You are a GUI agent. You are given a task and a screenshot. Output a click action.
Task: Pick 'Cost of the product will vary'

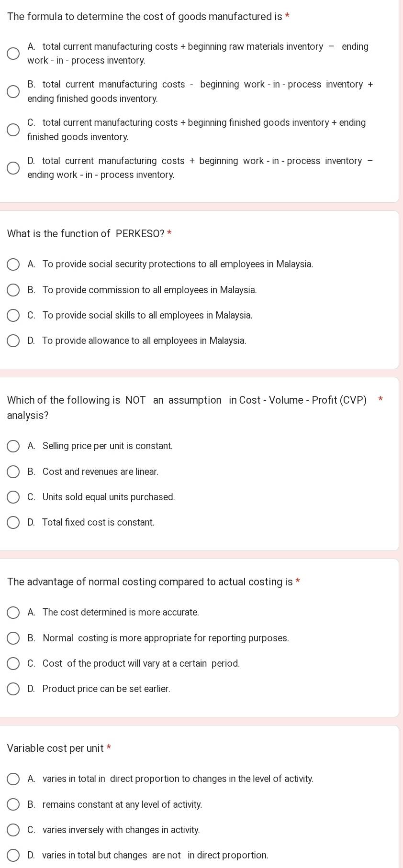13,664
